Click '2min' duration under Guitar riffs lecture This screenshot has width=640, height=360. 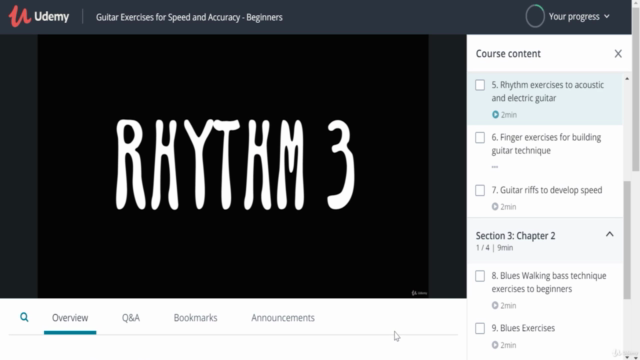pos(508,207)
